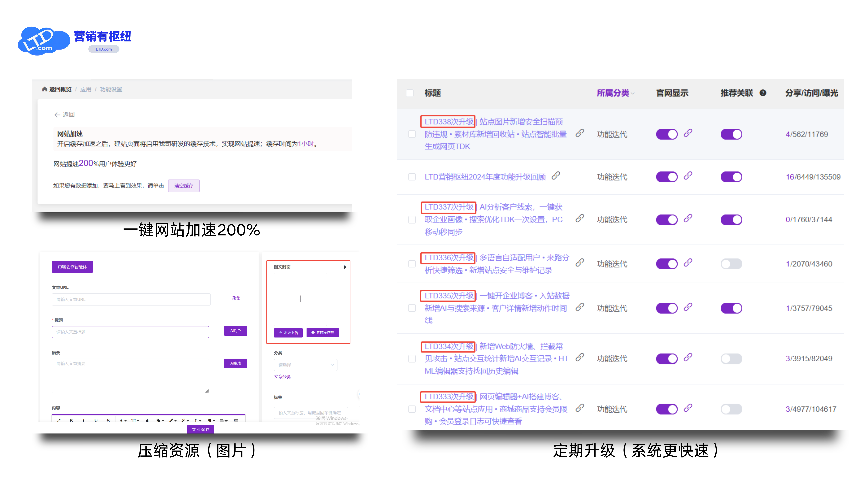Open the font size (TI) dropdown in the editor
This screenshot has height=488, width=868.
tap(135, 420)
